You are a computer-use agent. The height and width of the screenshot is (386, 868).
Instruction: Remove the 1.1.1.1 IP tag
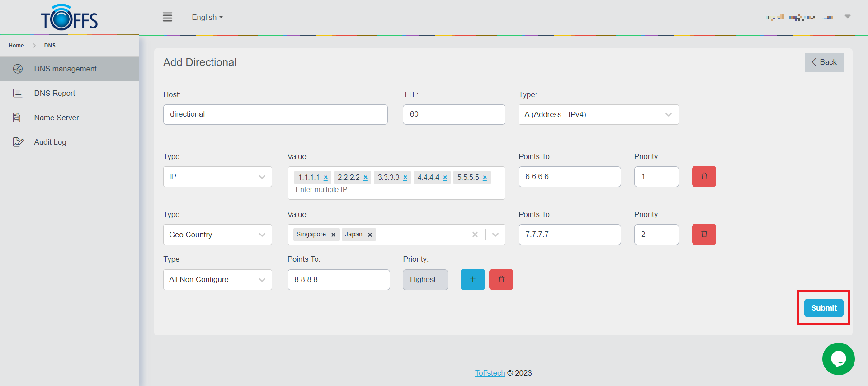[325, 178]
